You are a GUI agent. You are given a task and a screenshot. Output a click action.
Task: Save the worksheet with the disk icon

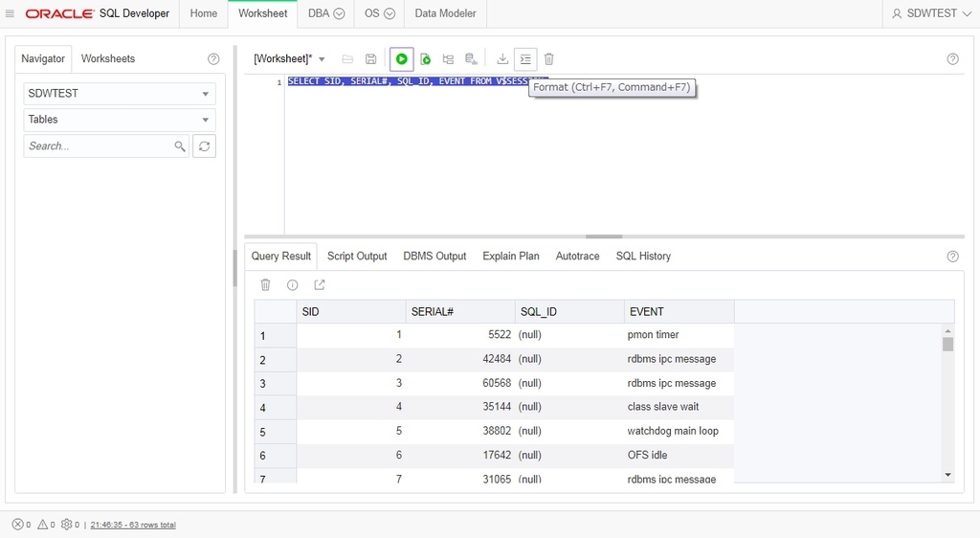click(x=370, y=59)
